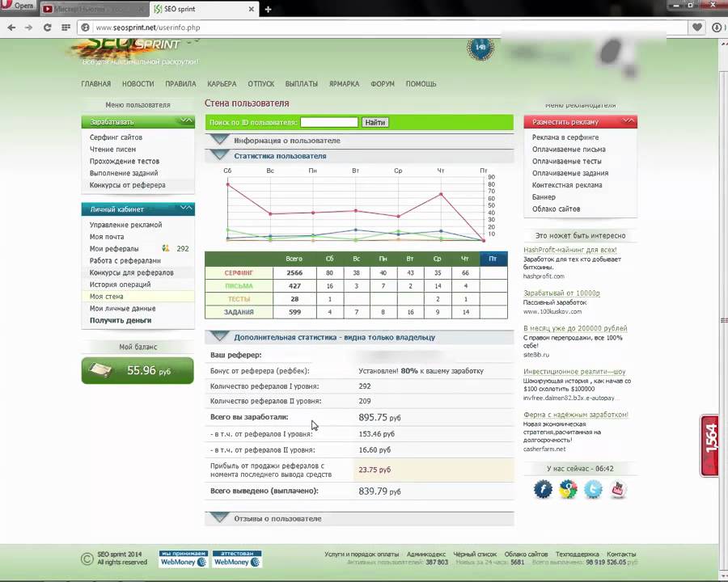Expand Отзывы о пользователе section
Image resolution: width=728 pixels, height=582 pixels.
359,519
